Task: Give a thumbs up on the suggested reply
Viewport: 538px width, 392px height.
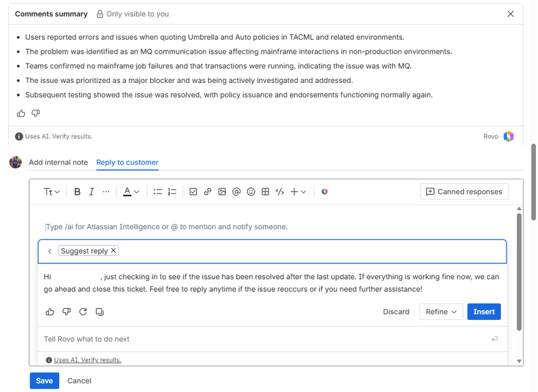Action: point(50,312)
